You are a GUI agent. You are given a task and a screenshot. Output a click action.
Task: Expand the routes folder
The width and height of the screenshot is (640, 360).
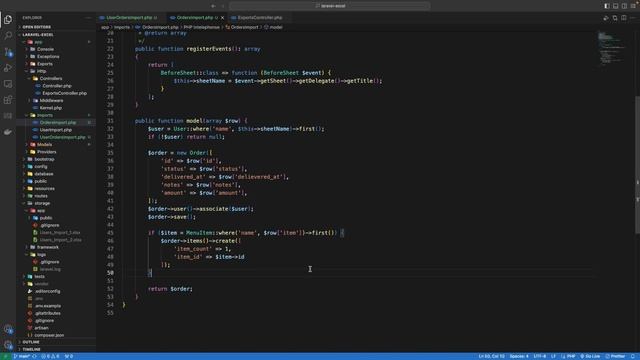click(x=40, y=196)
